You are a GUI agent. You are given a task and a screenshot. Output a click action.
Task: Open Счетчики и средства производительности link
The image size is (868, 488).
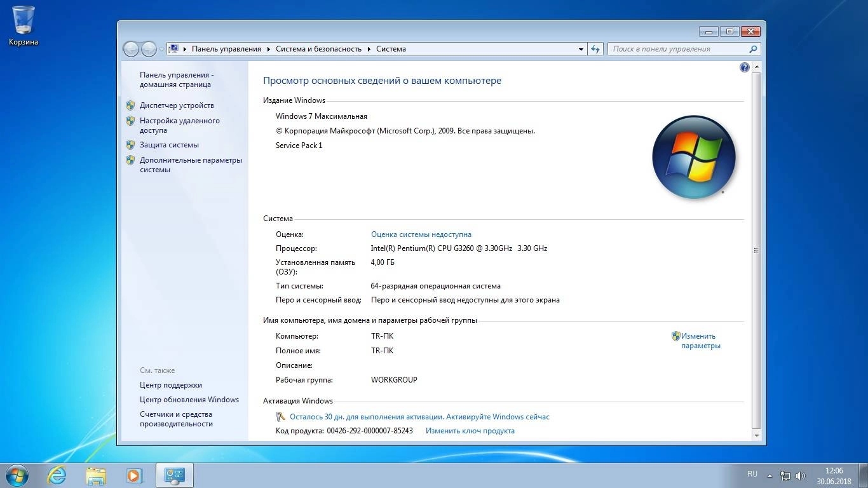pyautogui.click(x=176, y=419)
